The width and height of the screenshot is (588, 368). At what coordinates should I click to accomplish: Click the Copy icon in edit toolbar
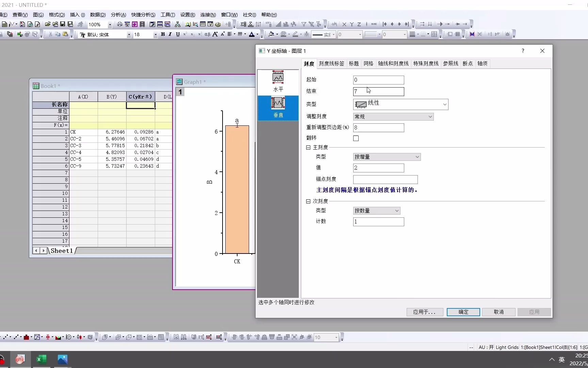click(58, 34)
